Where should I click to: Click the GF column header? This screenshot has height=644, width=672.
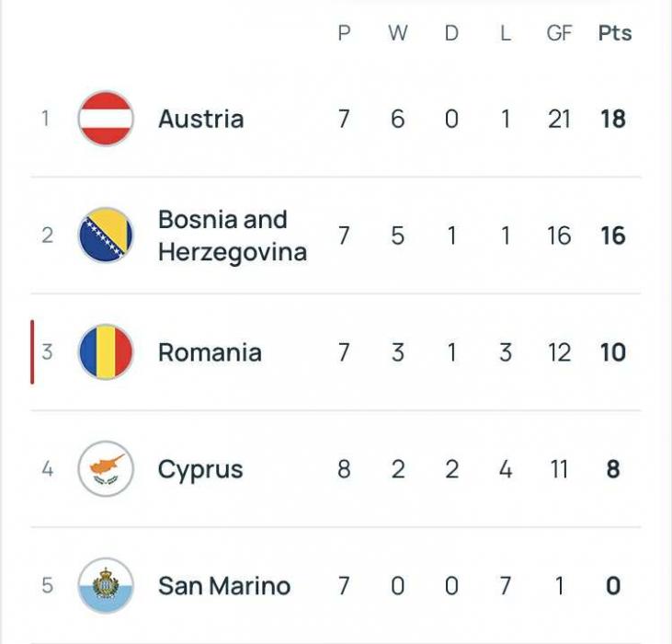click(559, 33)
